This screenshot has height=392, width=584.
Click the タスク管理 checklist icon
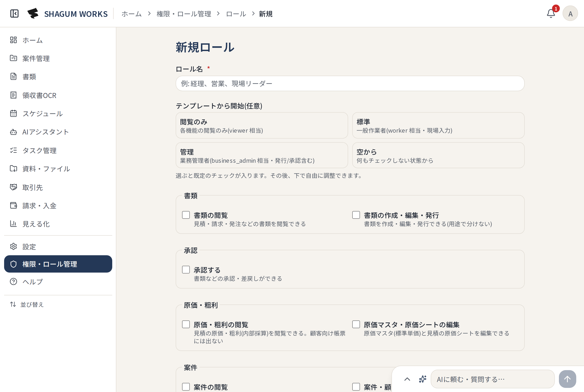pos(13,150)
